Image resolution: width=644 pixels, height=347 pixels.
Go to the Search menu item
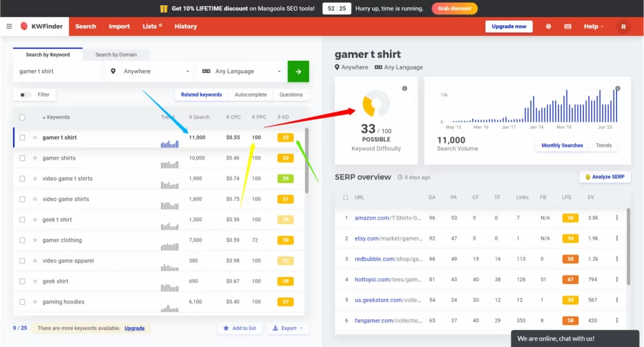click(x=86, y=26)
